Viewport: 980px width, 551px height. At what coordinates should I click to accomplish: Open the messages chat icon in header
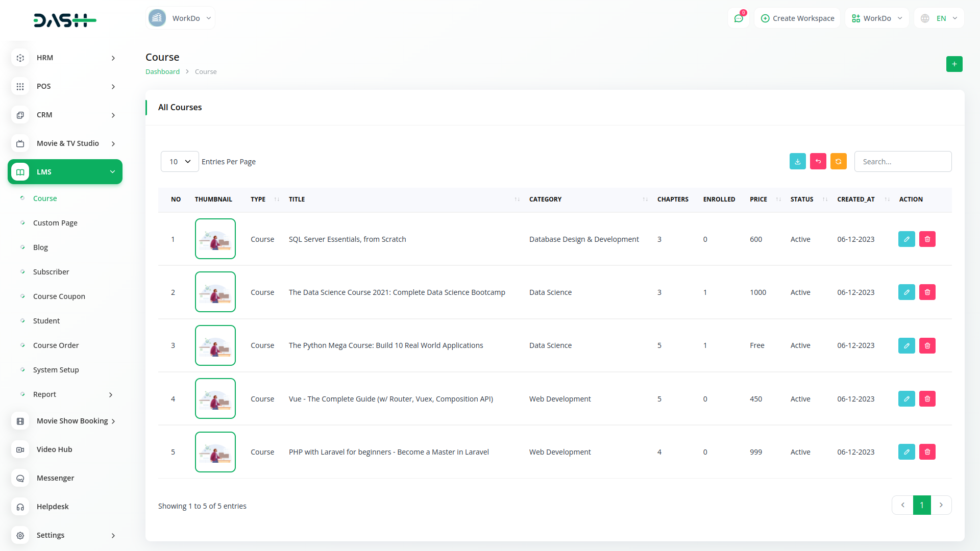739,18
